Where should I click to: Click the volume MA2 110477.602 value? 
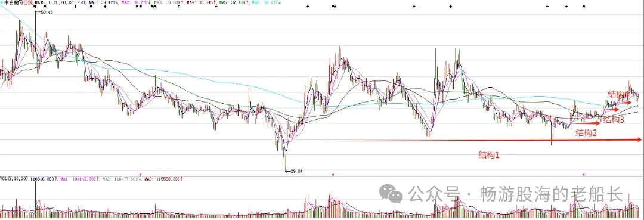click(120, 179)
